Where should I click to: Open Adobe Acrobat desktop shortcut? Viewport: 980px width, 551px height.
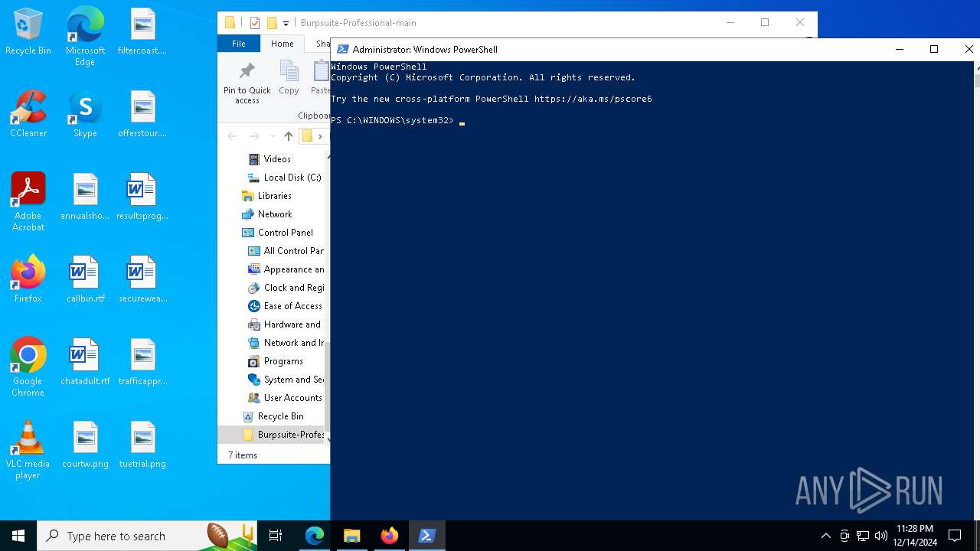pyautogui.click(x=28, y=202)
